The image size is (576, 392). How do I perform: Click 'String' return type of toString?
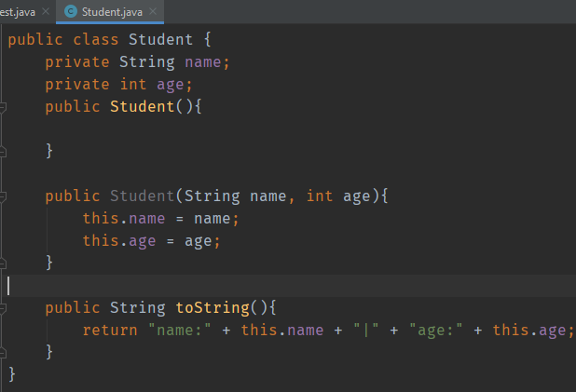click(138, 308)
